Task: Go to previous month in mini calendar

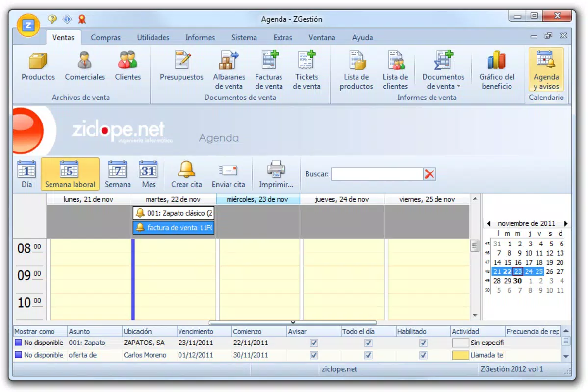Action: [x=488, y=223]
